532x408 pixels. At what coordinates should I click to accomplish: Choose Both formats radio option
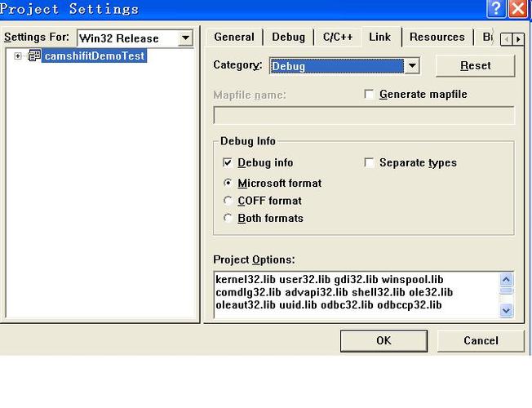228,219
